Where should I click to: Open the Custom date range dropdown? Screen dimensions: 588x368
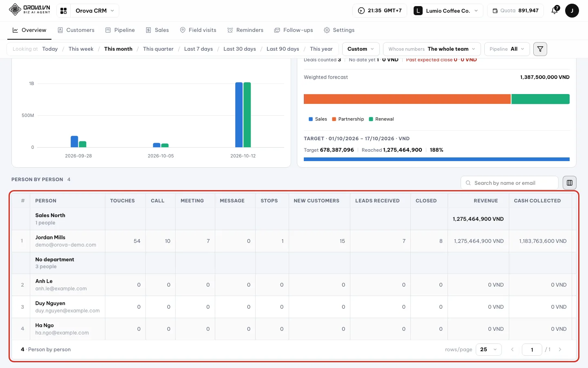(x=361, y=49)
